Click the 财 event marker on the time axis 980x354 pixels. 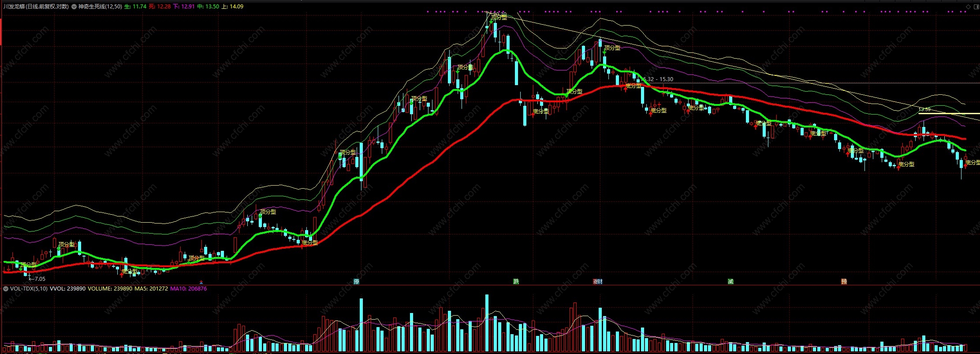pyautogui.click(x=600, y=281)
